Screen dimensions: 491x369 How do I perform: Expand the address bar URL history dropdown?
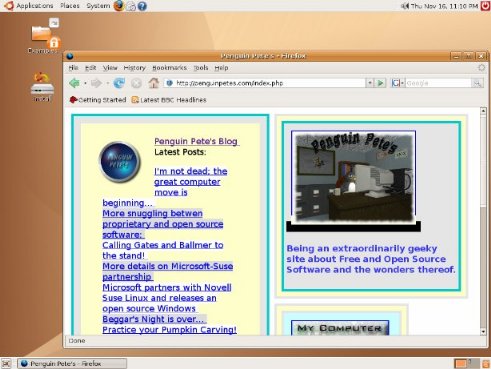click(370, 83)
